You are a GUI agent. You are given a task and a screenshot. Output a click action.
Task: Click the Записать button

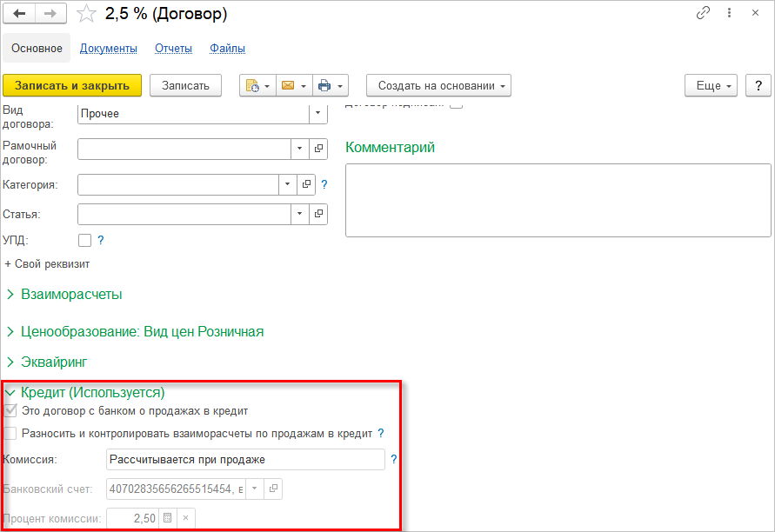click(185, 85)
